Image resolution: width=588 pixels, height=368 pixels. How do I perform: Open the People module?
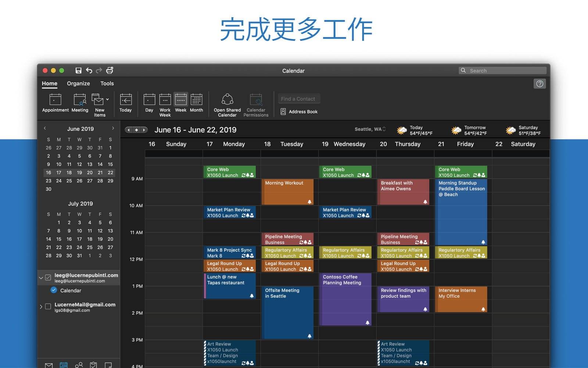pos(79,365)
